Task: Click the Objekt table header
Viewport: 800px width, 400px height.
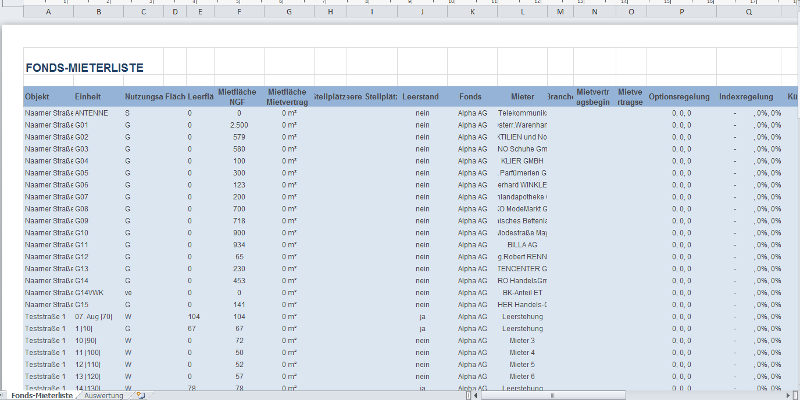Action: 48,96
